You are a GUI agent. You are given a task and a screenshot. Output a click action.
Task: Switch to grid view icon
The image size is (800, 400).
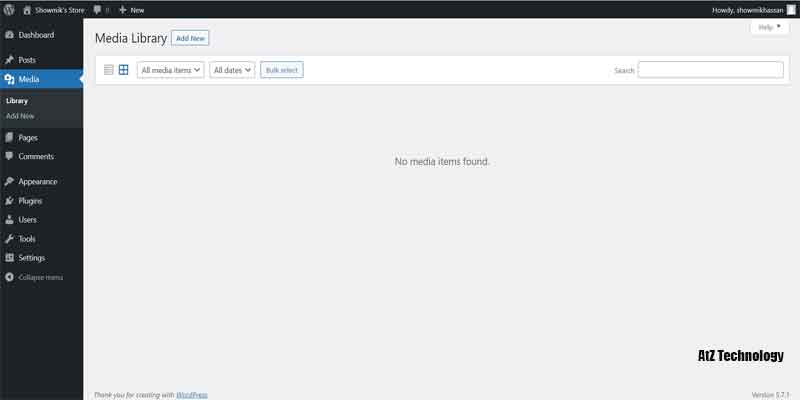(x=124, y=70)
